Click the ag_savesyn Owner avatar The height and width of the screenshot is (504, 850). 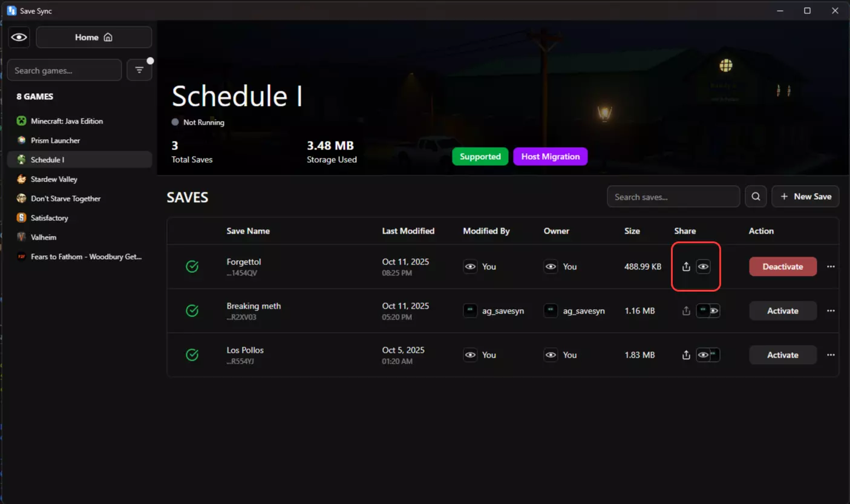click(x=551, y=311)
